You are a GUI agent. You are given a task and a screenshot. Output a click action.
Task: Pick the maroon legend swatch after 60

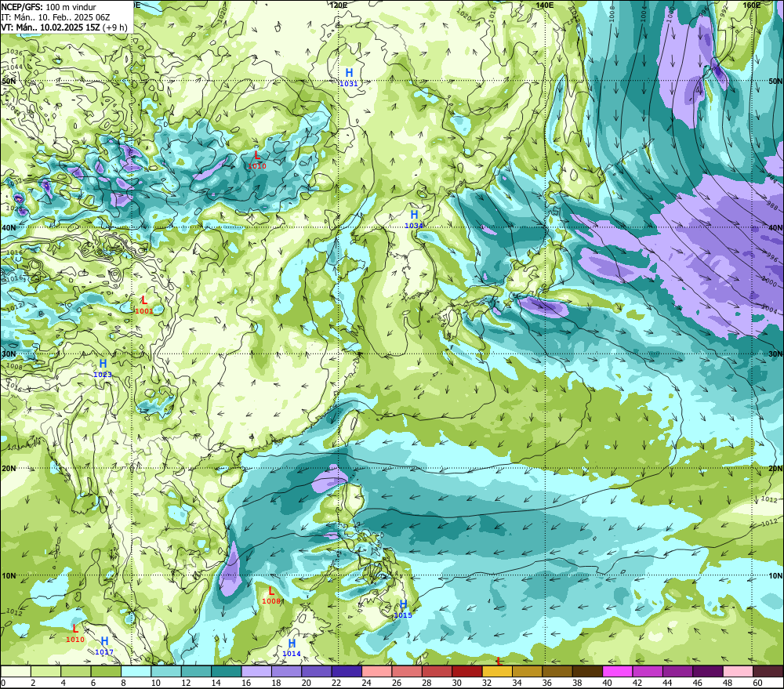pos(768,671)
